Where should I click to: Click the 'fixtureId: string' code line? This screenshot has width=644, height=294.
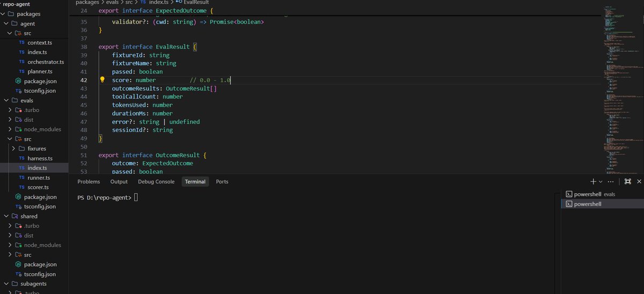pyautogui.click(x=141, y=55)
